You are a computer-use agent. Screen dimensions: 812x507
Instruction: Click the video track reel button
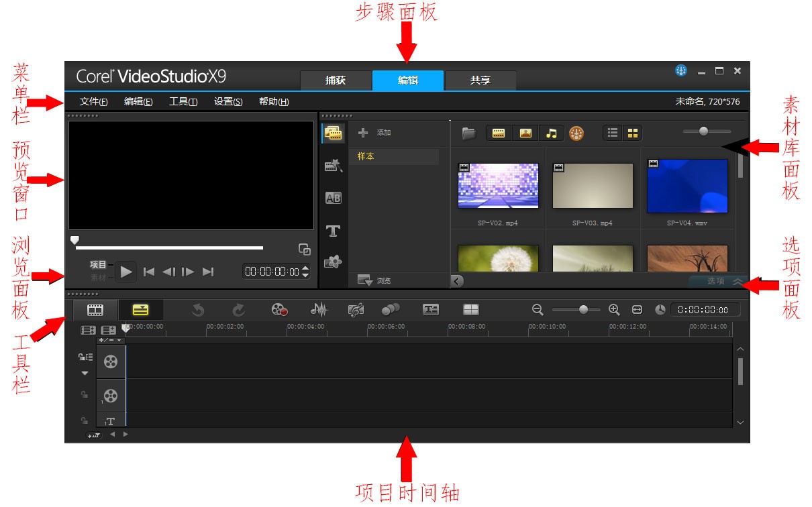[x=111, y=361]
